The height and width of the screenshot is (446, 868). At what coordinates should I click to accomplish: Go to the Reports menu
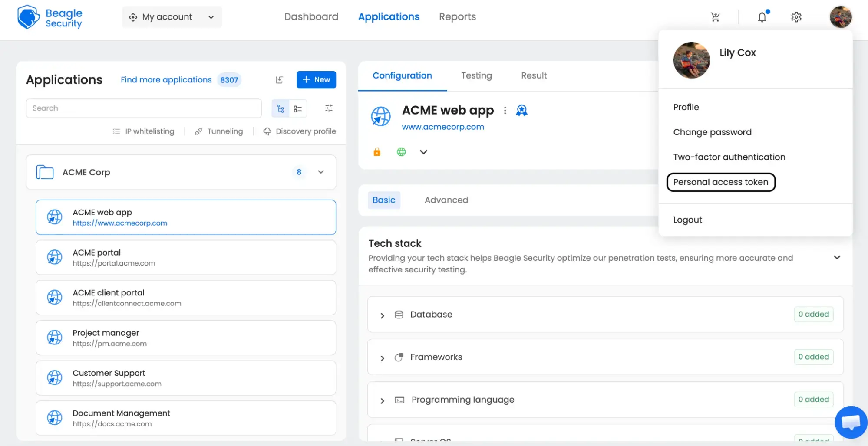(x=457, y=17)
